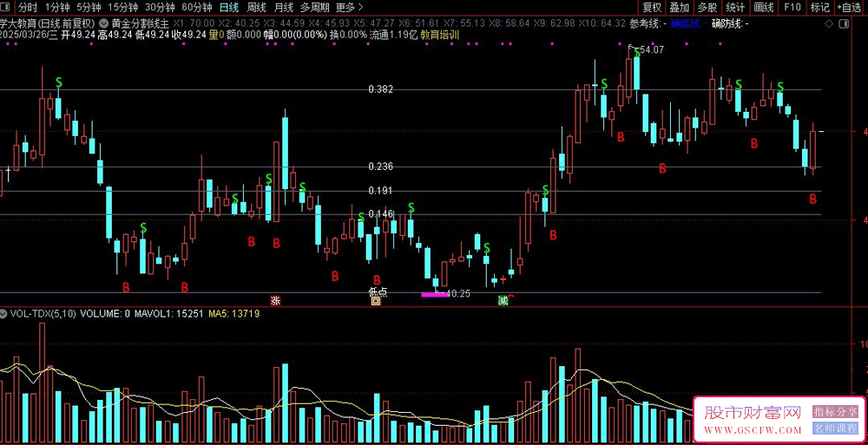
Task: Click the 叠加 overlay button
Action: coord(680,7)
